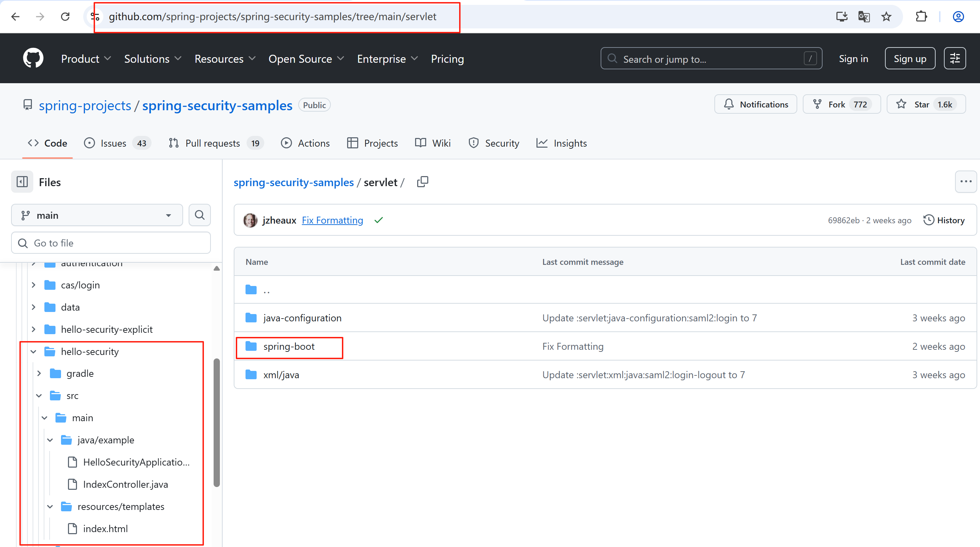Viewport: 980px width, 547px height.
Task: Go back using browser back arrow
Action: click(x=15, y=17)
